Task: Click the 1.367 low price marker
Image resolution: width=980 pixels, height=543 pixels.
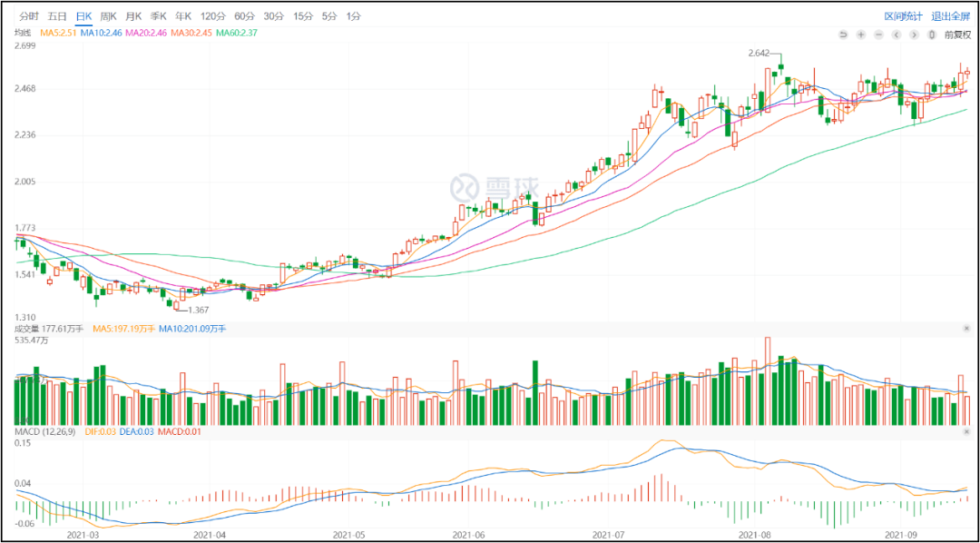Action: [198, 310]
